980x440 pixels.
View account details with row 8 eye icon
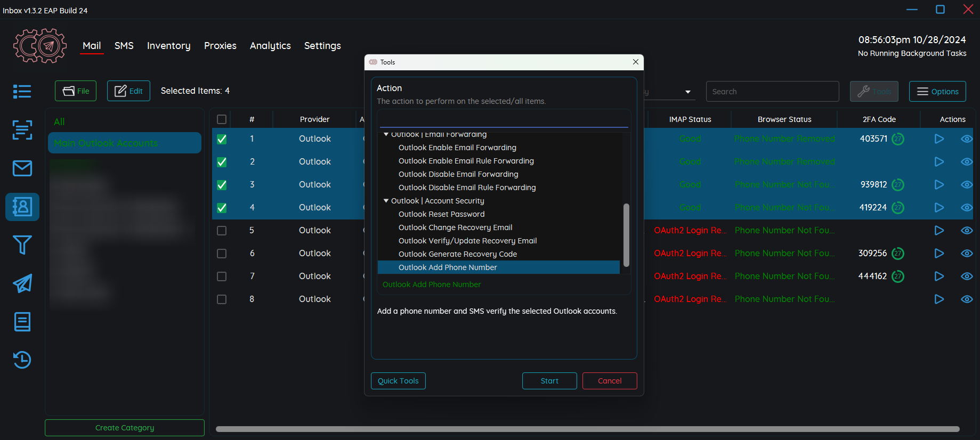click(x=967, y=299)
